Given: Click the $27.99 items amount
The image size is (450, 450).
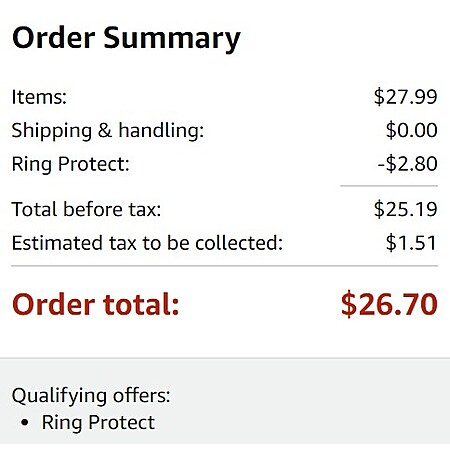Looking at the screenshot, I should [x=405, y=97].
